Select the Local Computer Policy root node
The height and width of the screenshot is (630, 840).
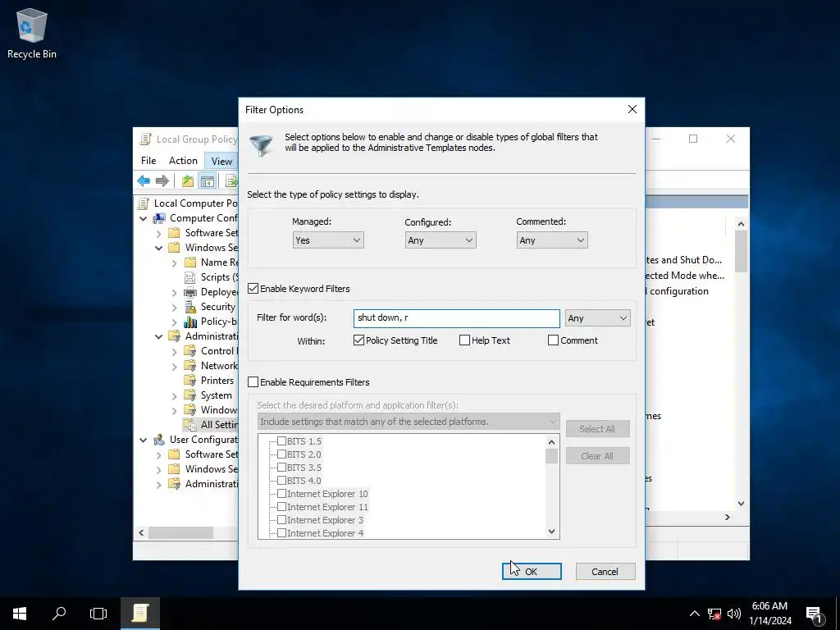(x=195, y=203)
